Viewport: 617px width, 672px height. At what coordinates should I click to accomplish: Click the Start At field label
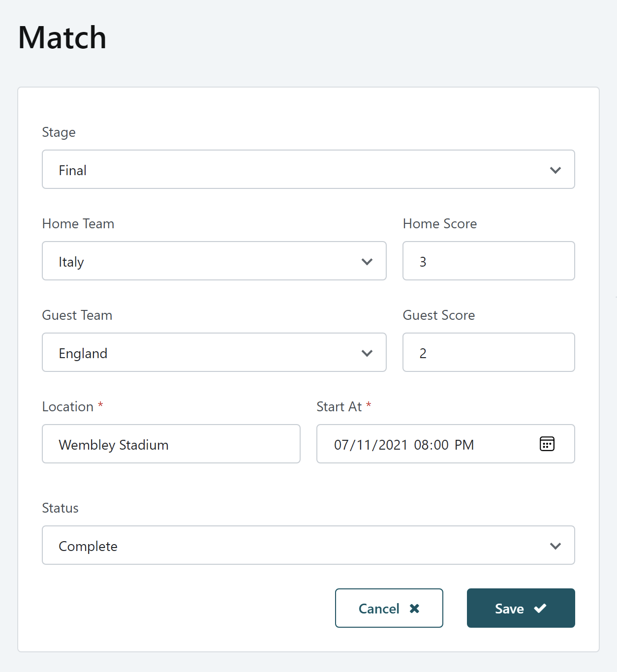[x=340, y=406]
